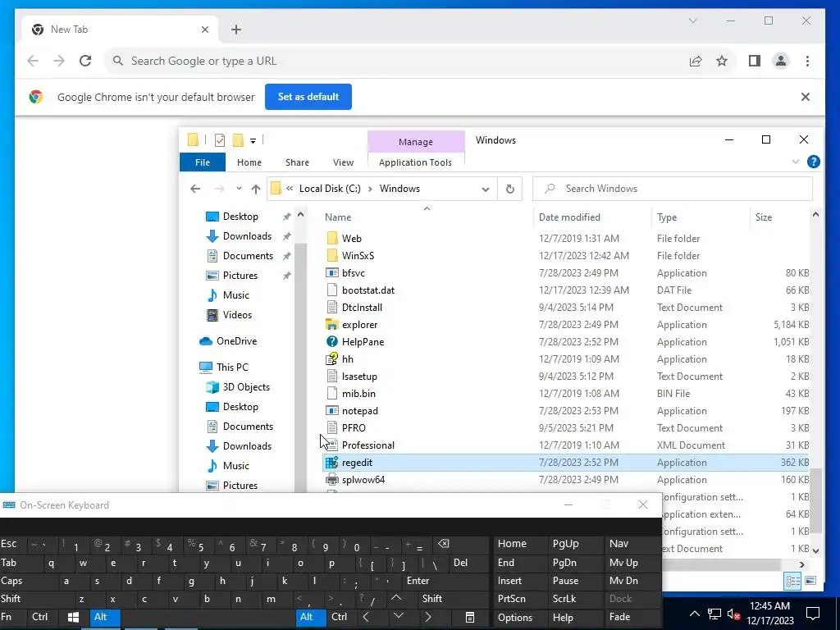Toggle Caps key on On-Screen Keyboard

[11, 581]
